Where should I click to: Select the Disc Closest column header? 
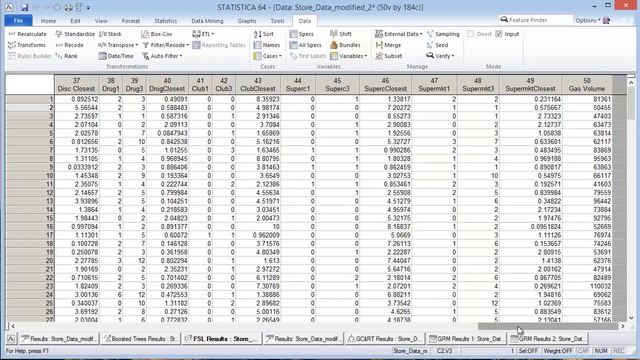tap(76, 84)
